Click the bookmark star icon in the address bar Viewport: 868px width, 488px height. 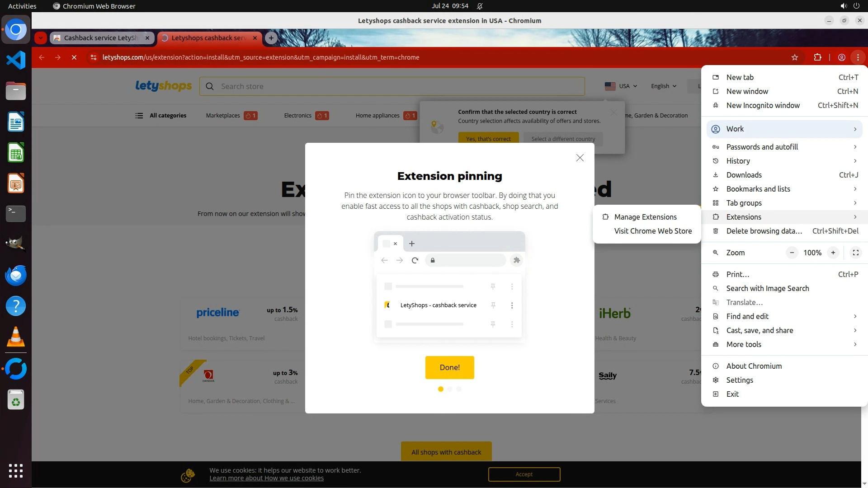[795, 57]
